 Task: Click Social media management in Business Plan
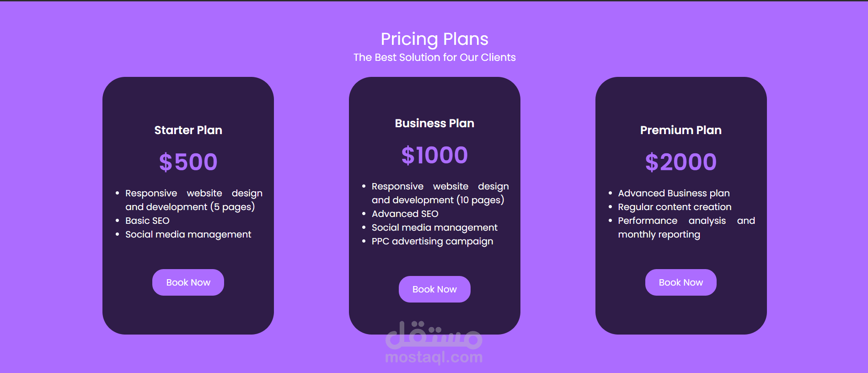coord(434,227)
